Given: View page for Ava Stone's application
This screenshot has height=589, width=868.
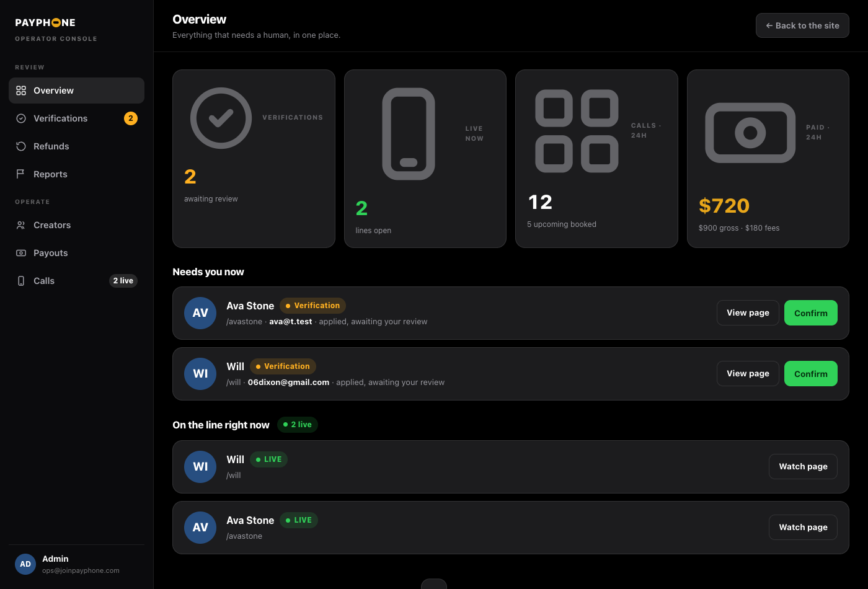Looking at the screenshot, I should 748,313.
